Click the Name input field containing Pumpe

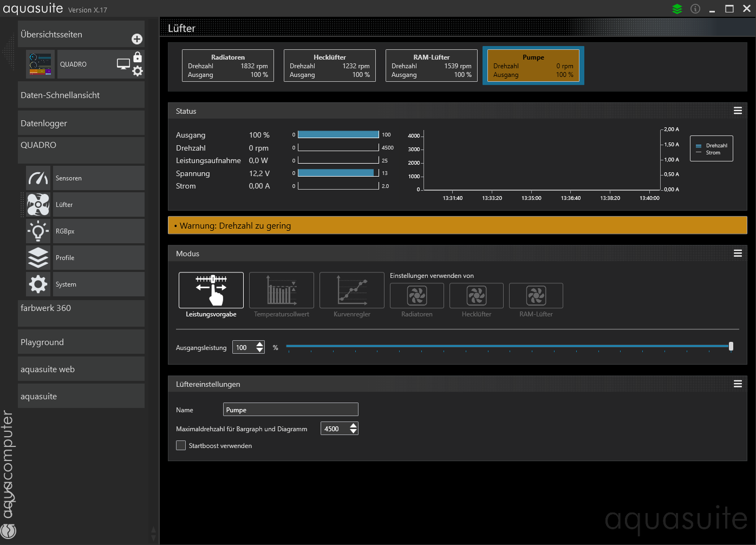[x=291, y=410]
